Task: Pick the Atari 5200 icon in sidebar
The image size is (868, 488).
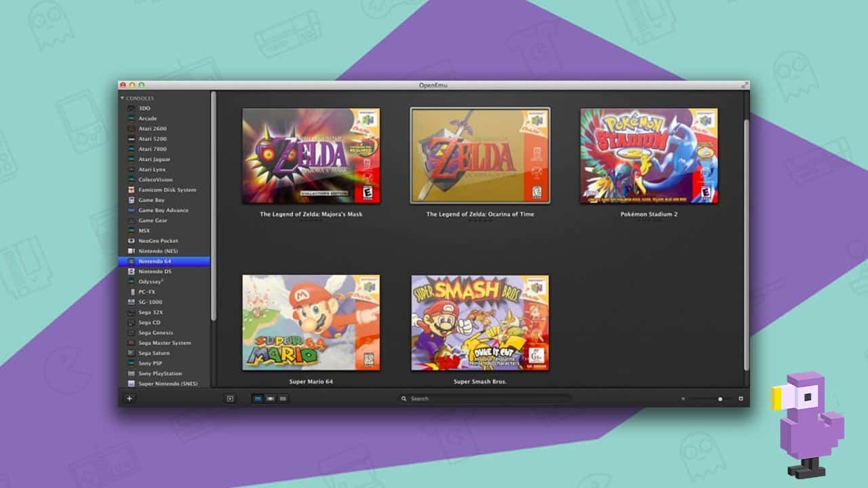Action: [132, 139]
